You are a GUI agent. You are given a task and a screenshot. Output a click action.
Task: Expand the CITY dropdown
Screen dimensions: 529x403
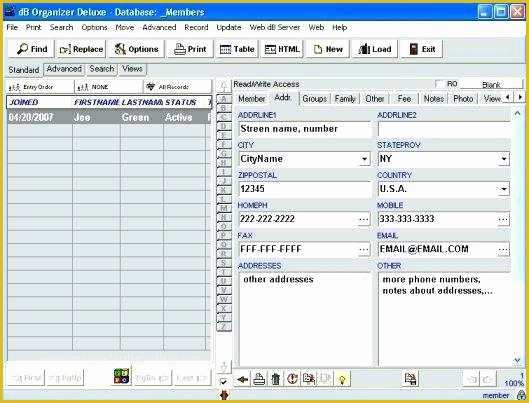click(x=364, y=159)
